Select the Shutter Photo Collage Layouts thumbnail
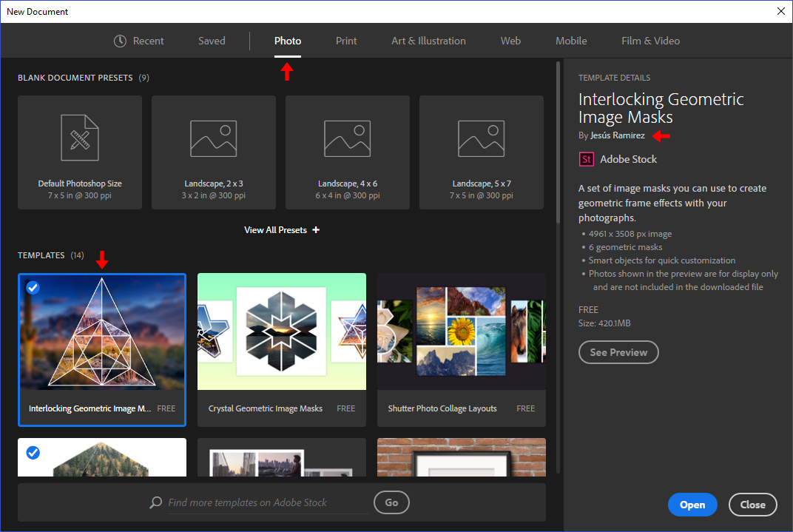This screenshot has width=793, height=532. [x=462, y=331]
